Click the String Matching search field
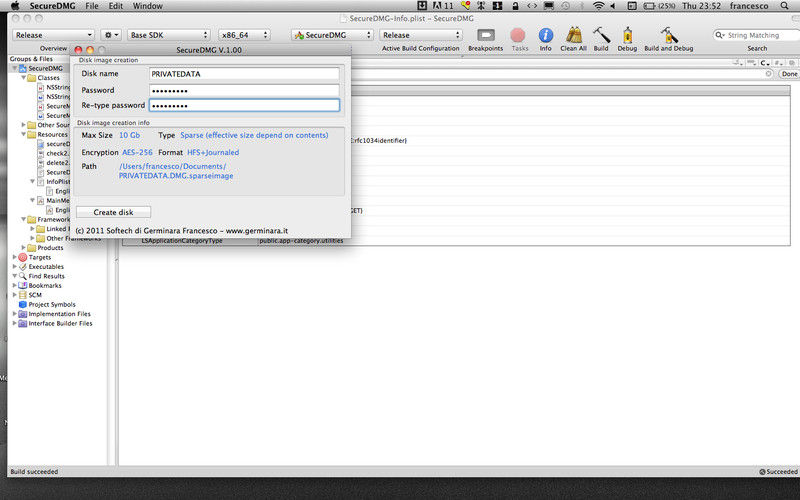Image resolution: width=800 pixels, height=500 pixels. pyautogui.click(x=757, y=35)
